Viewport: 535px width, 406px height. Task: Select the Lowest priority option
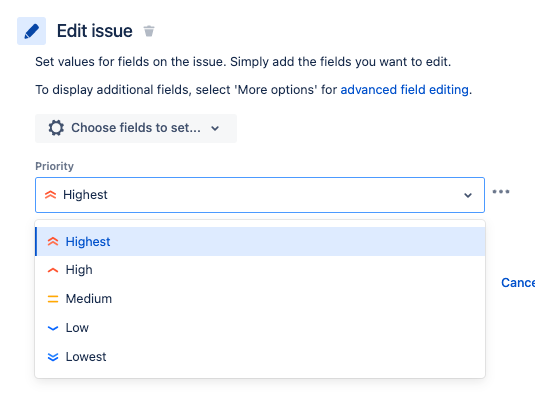tap(260, 357)
